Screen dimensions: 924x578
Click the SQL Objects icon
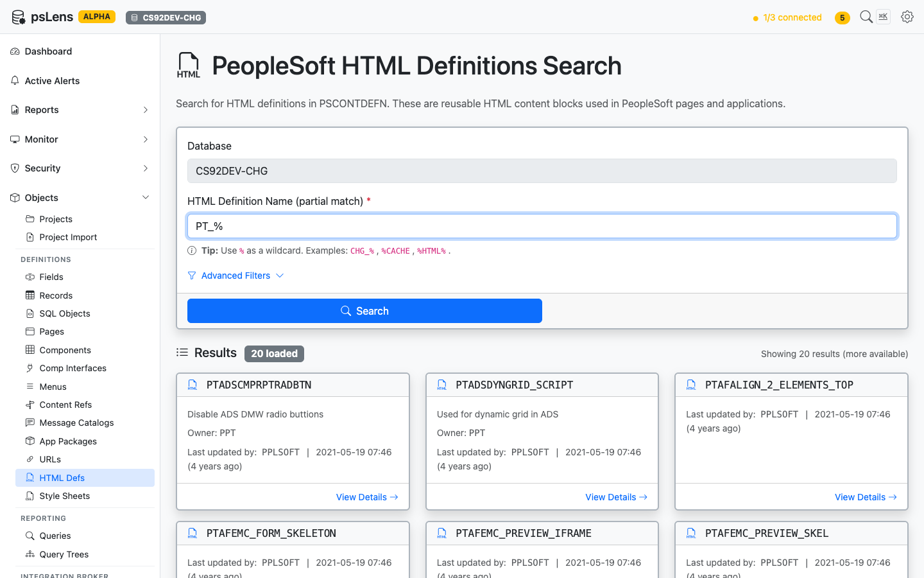point(30,313)
